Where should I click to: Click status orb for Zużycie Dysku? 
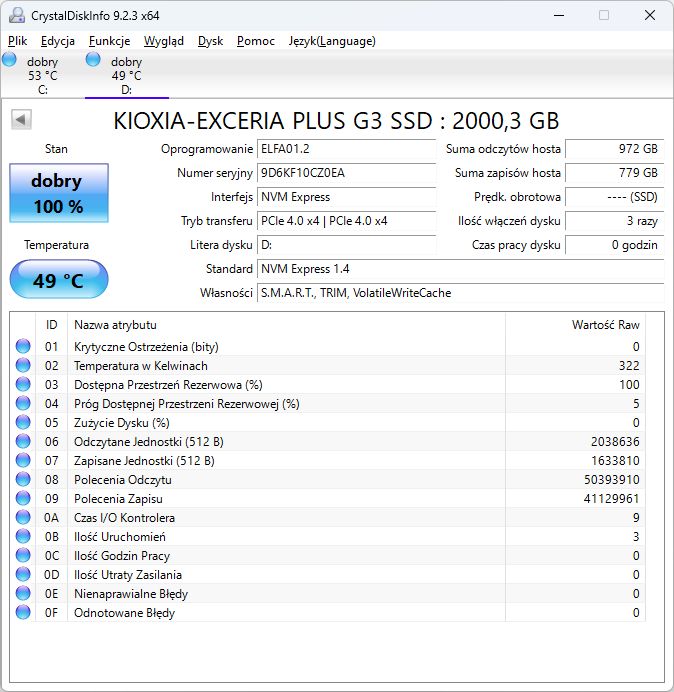23,422
